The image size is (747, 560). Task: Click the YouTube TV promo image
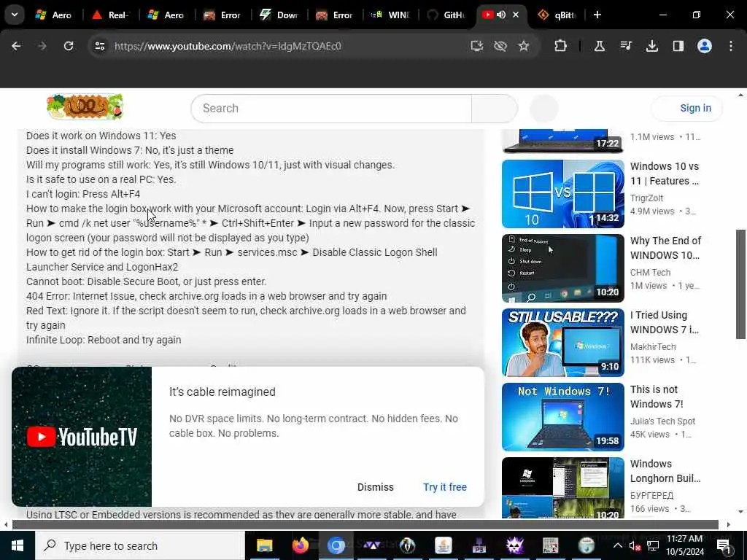(82, 436)
